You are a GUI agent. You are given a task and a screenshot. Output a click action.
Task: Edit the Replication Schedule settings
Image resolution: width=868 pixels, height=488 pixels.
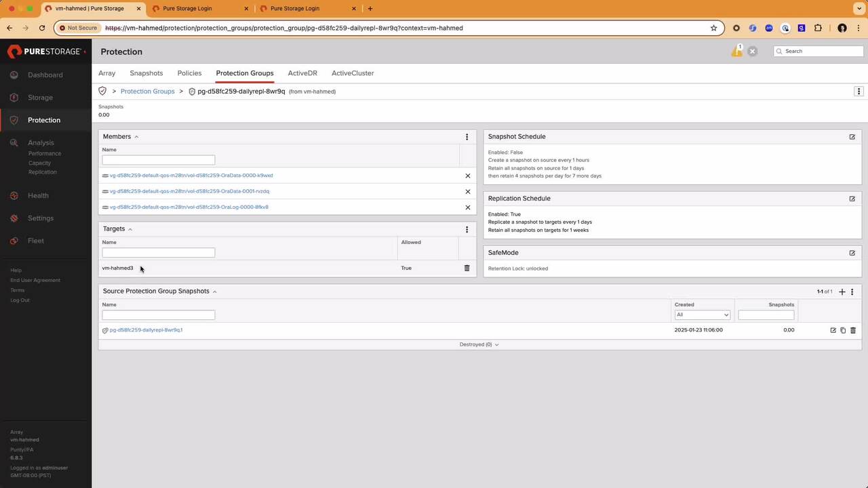click(x=852, y=199)
